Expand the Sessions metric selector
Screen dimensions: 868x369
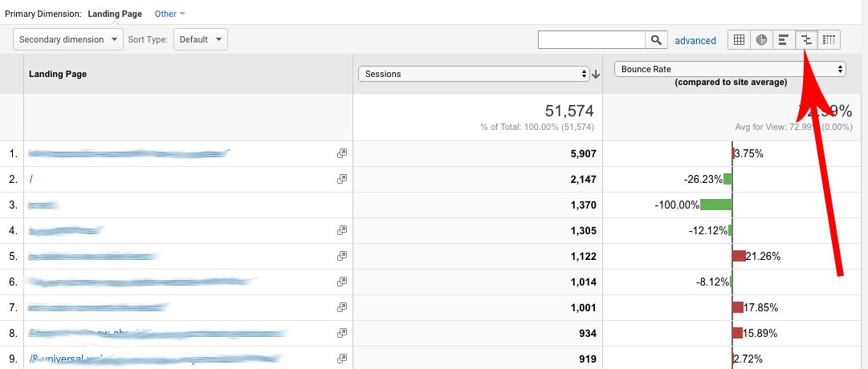click(x=475, y=74)
